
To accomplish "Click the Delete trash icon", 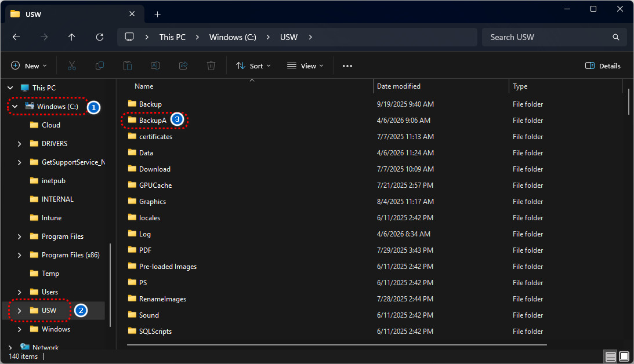I will (211, 66).
